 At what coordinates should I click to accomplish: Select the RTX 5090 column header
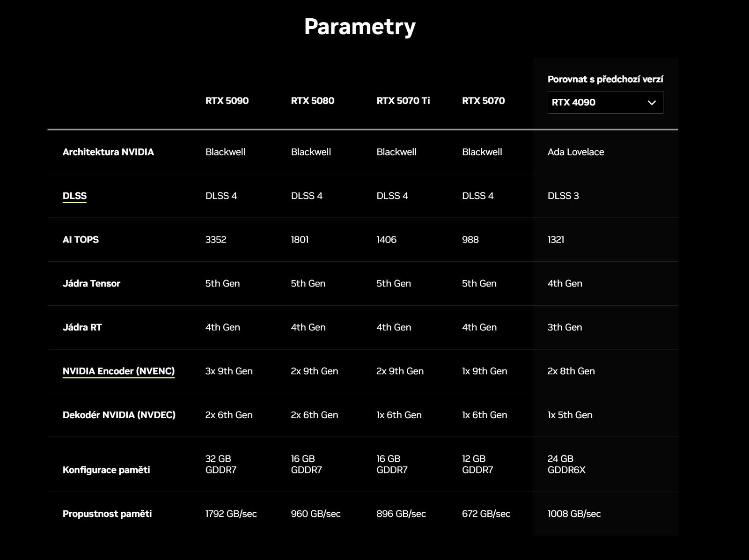pos(227,100)
